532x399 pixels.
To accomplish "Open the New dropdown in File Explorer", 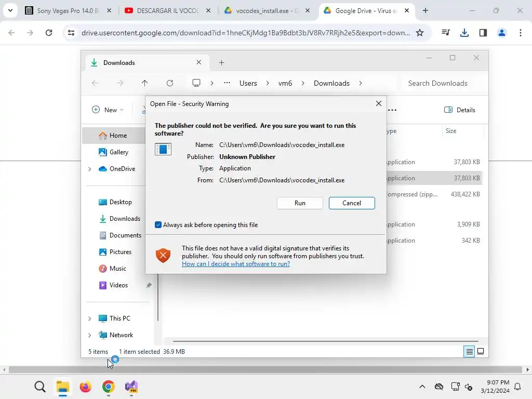I will (107, 110).
